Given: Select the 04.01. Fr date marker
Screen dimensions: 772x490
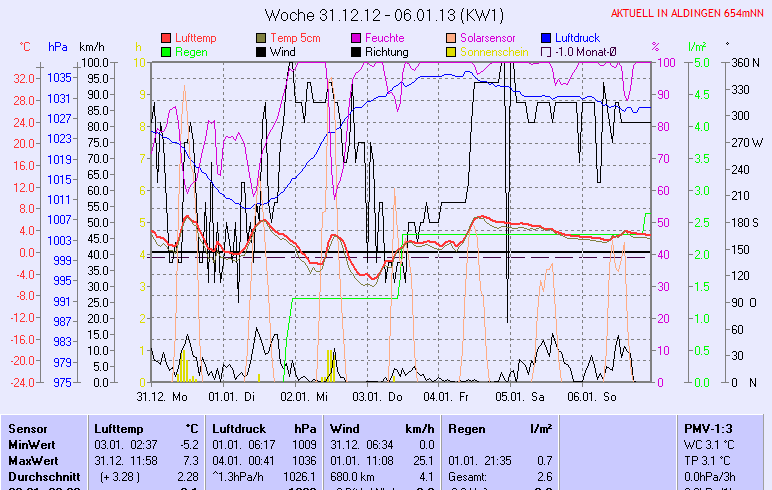Looking at the screenshot, I should [449, 396].
